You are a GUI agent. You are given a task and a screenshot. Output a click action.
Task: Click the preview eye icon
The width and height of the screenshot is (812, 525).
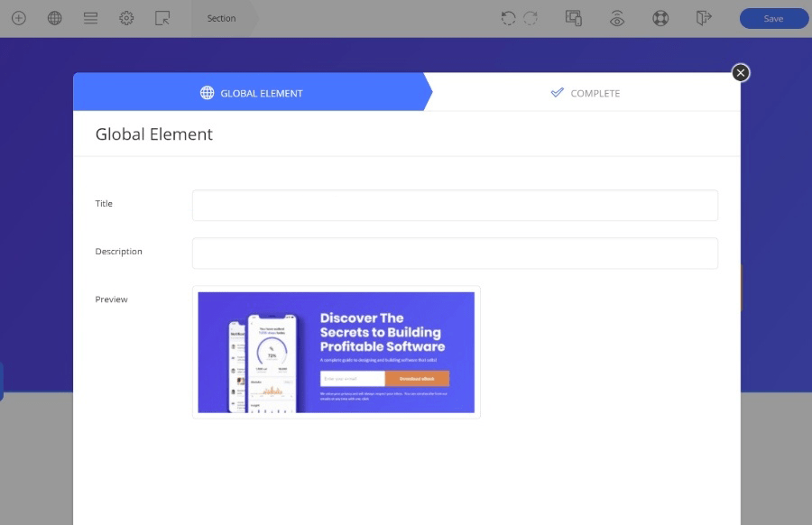point(617,18)
